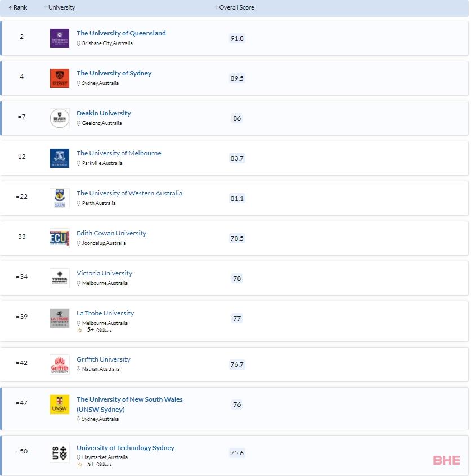This screenshot has width=471, height=476.
Task: Click the University of Melbourne logo
Action: tap(60, 158)
